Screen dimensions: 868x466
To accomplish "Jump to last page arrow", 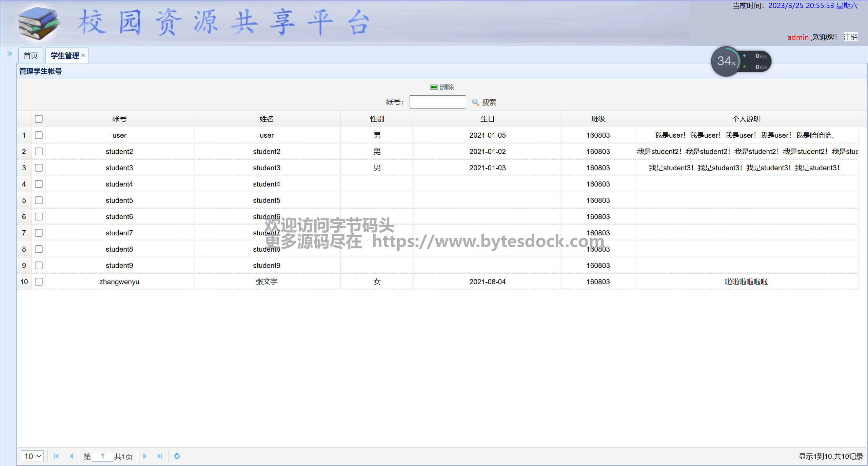I will pyautogui.click(x=160, y=456).
